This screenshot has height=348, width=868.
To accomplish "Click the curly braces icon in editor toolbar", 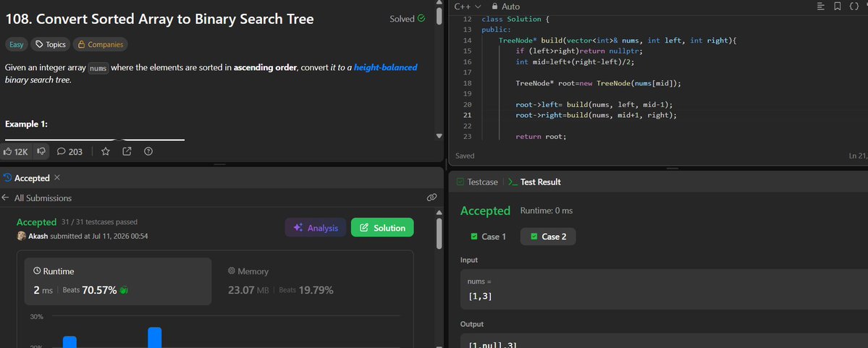I will pyautogui.click(x=855, y=7).
